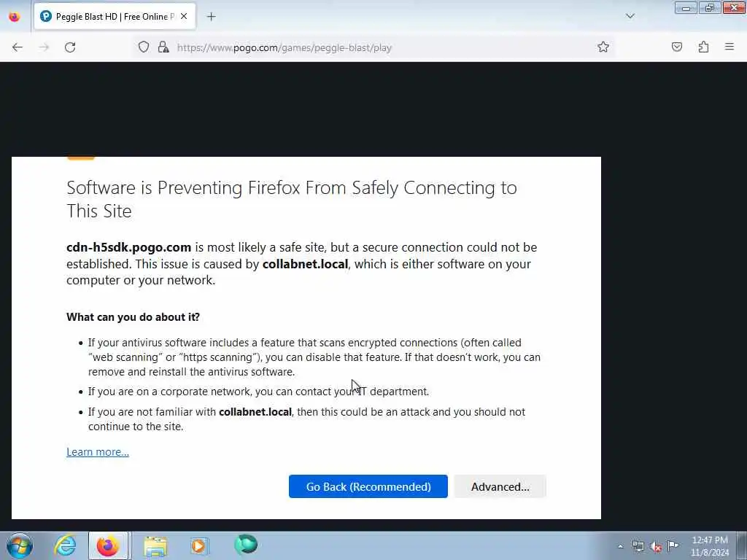Click Go Back (Recommended) button
Screen dimensions: 747x560
(368, 486)
